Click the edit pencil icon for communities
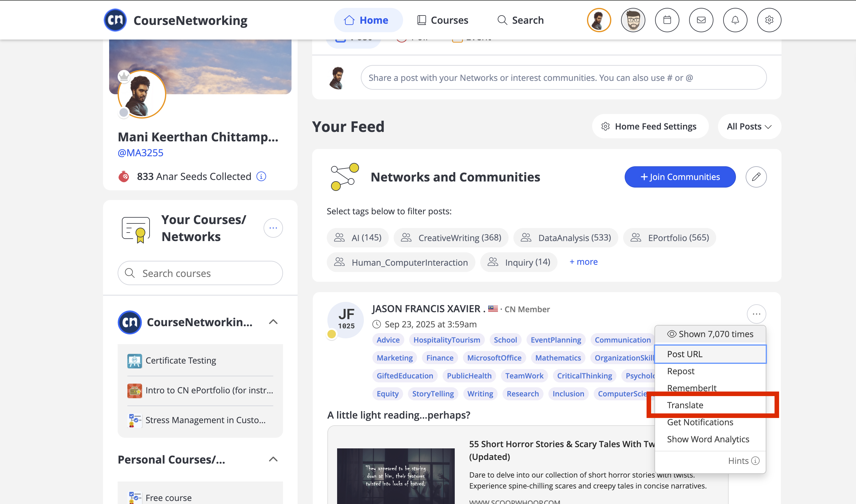 (x=756, y=177)
